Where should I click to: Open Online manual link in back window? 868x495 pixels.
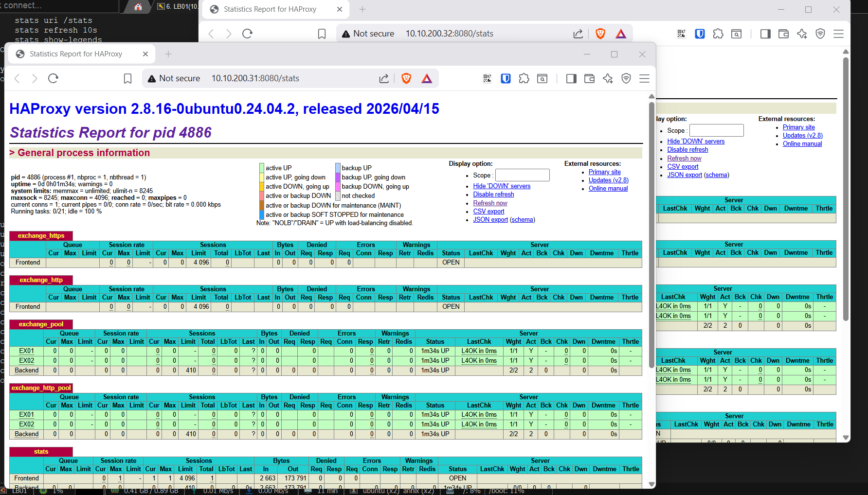802,144
